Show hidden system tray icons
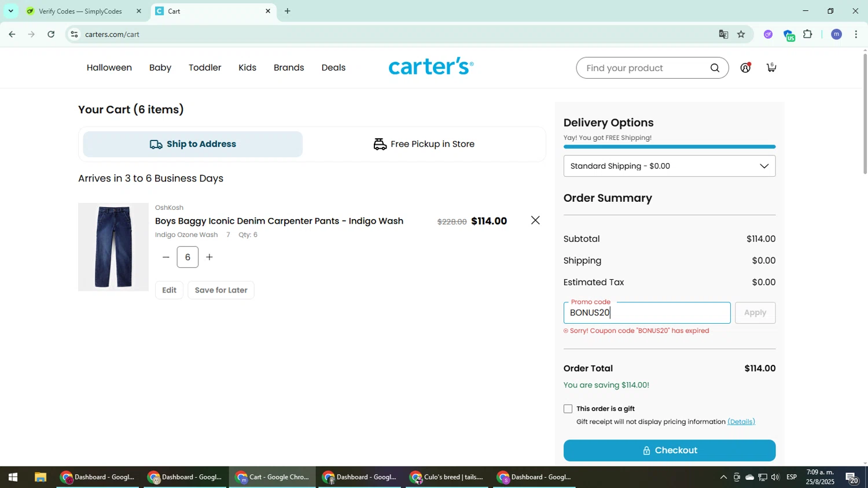The height and width of the screenshot is (488, 868). click(x=723, y=478)
